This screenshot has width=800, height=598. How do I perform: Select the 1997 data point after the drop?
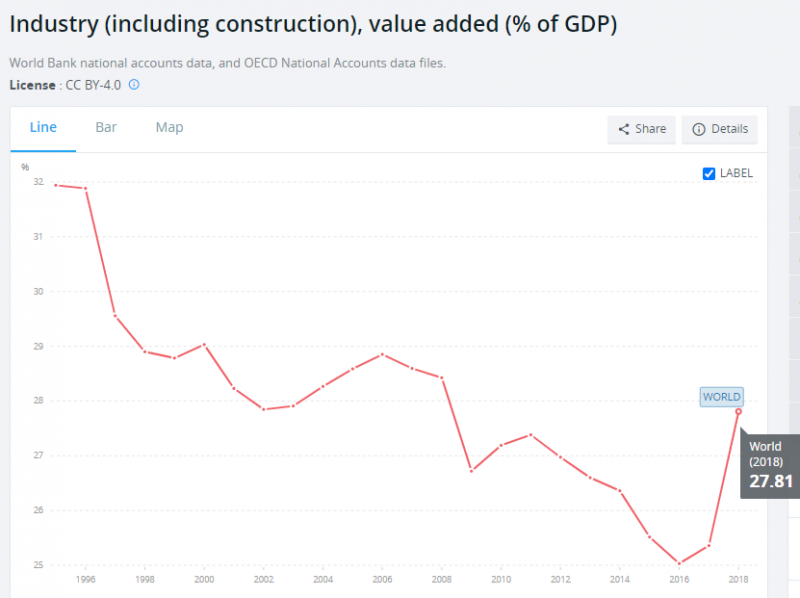tap(115, 316)
